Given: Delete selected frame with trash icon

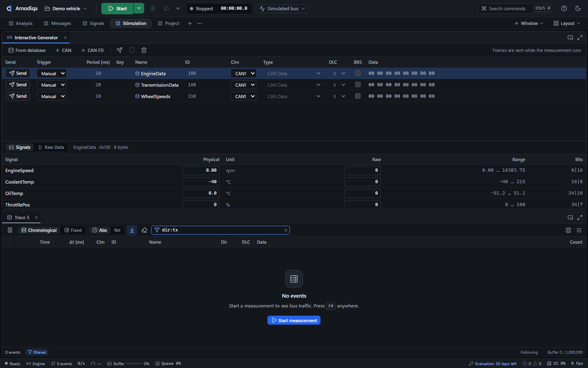Looking at the screenshot, I should coord(144,50).
